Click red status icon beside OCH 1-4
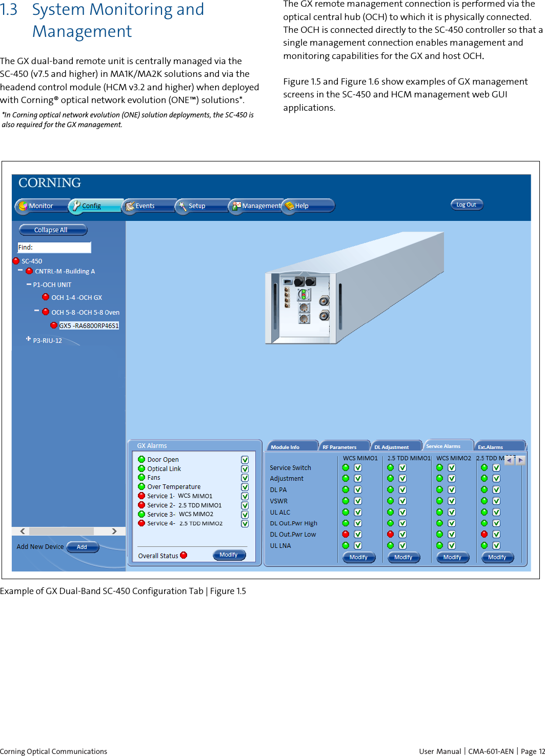The width and height of the screenshot is (545, 756). (46, 297)
